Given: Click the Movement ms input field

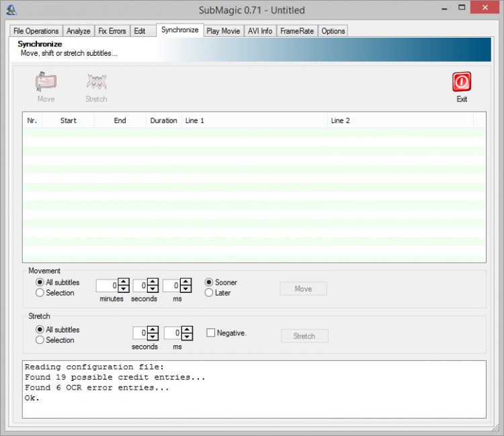Looking at the screenshot, I should point(171,286).
